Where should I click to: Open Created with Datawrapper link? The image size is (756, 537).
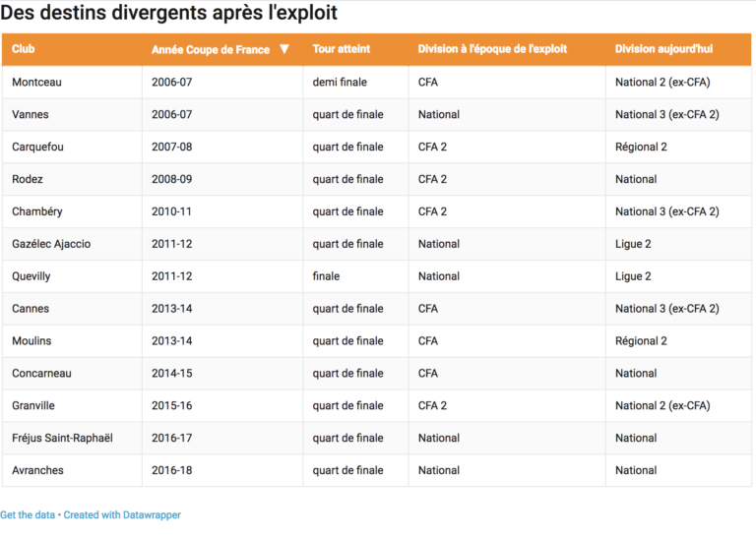click(122, 514)
